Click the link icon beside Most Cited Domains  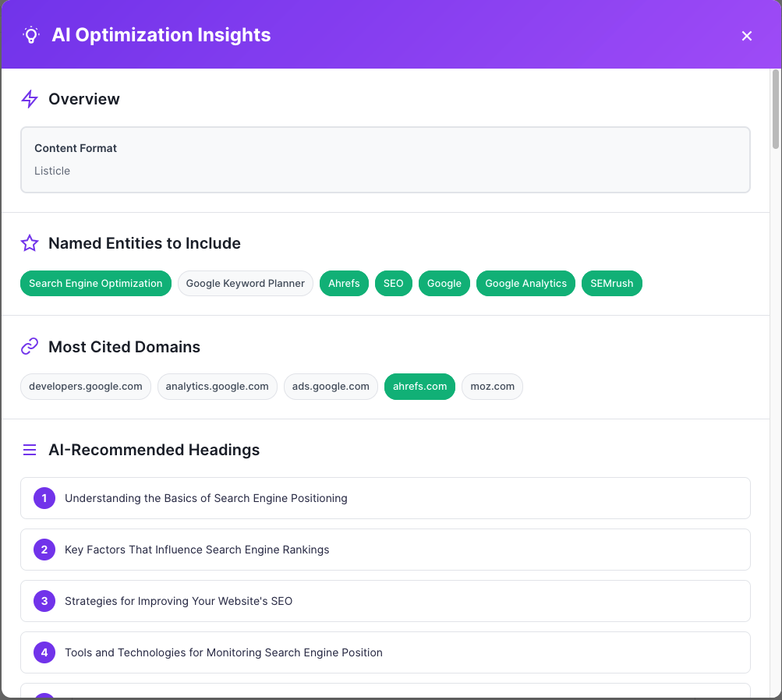tap(30, 346)
